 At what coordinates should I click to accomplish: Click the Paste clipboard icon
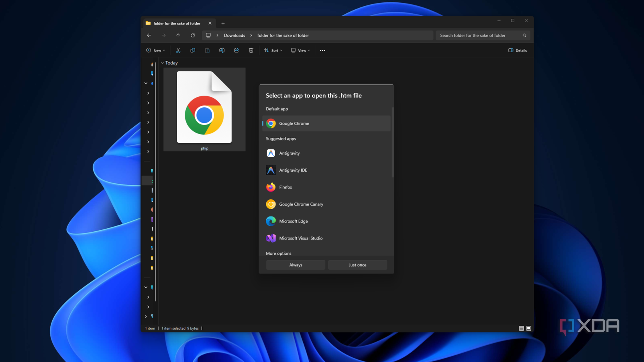click(207, 50)
